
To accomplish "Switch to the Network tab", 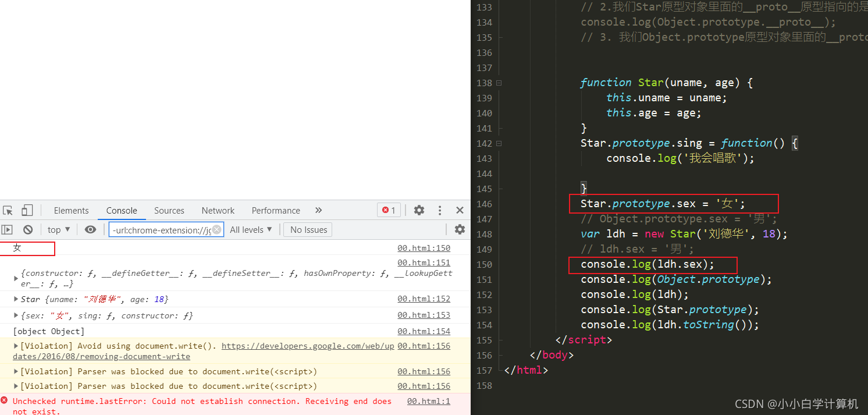I will (218, 211).
